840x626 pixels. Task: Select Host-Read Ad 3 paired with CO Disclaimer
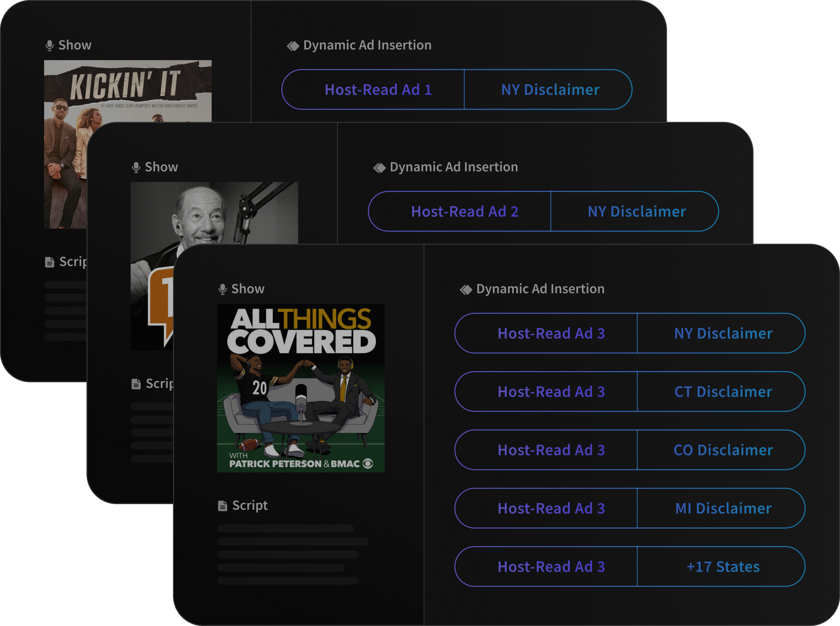(546, 450)
